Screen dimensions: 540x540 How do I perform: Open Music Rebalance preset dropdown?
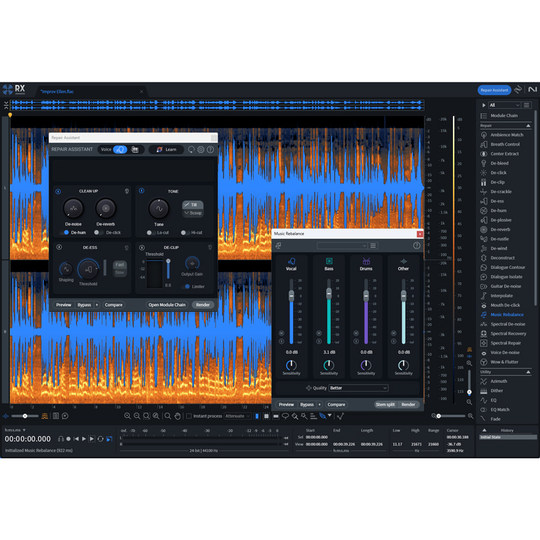tap(342, 245)
